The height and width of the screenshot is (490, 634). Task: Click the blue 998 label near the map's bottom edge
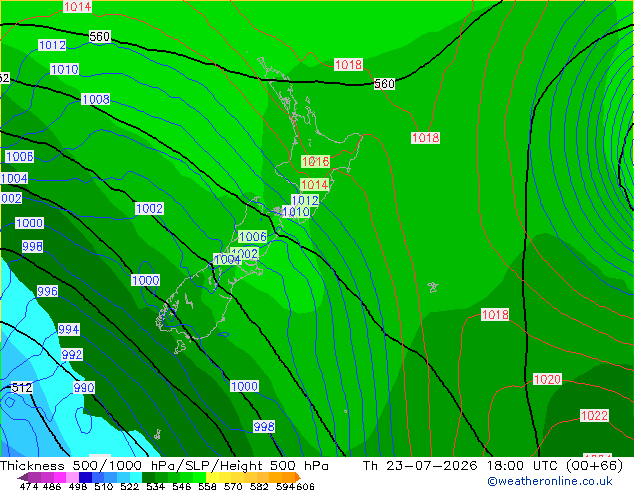click(x=264, y=426)
